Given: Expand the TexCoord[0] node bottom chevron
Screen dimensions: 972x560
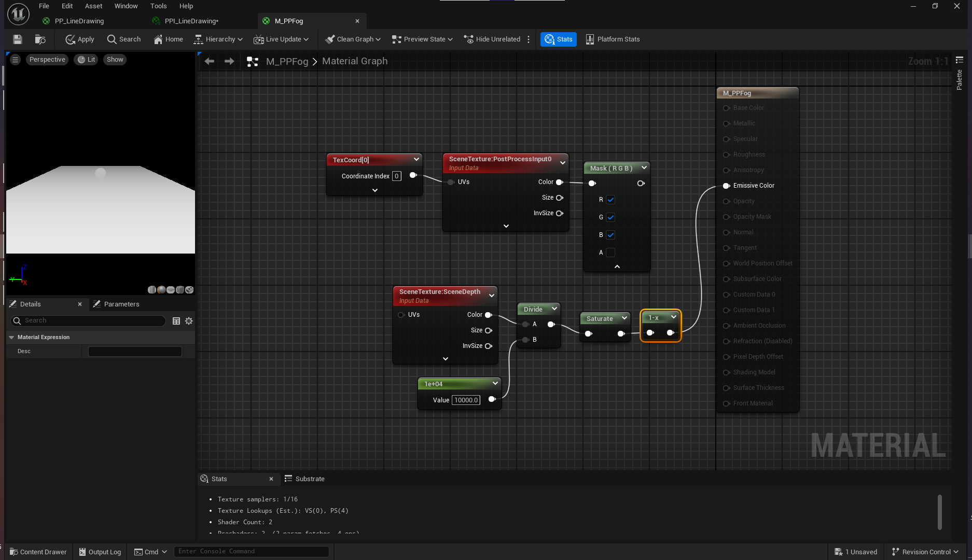Looking at the screenshot, I should pyautogui.click(x=375, y=190).
